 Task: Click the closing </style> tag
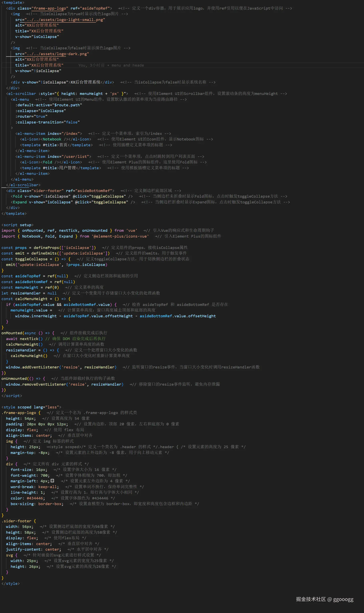[11, 584]
